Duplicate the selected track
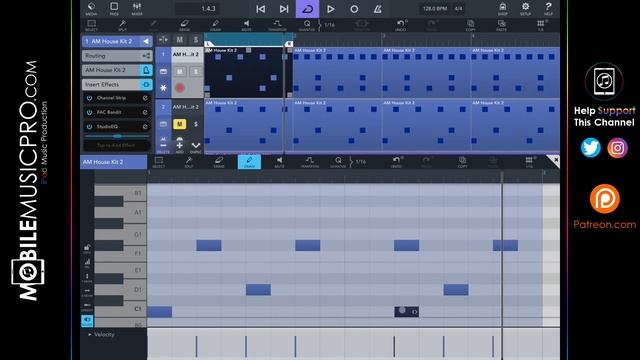 [x=196, y=147]
